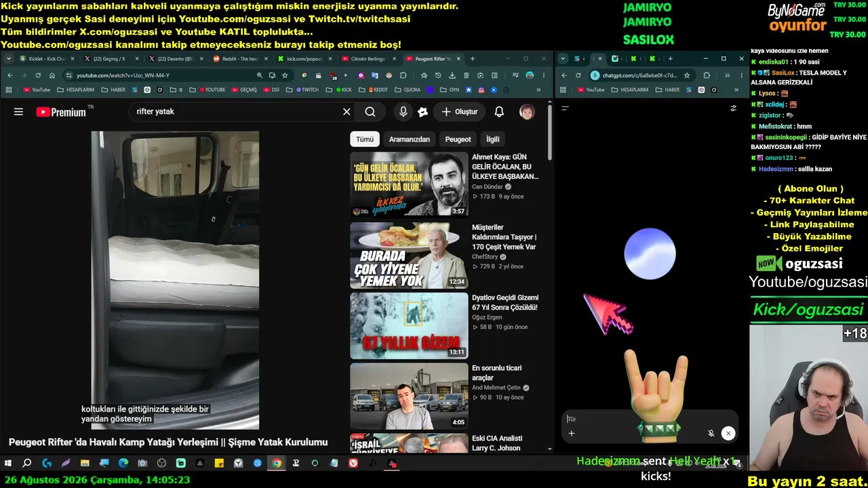Select the Aramanızdan filter chip
Screen dimensions: 868x488
point(410,139)
